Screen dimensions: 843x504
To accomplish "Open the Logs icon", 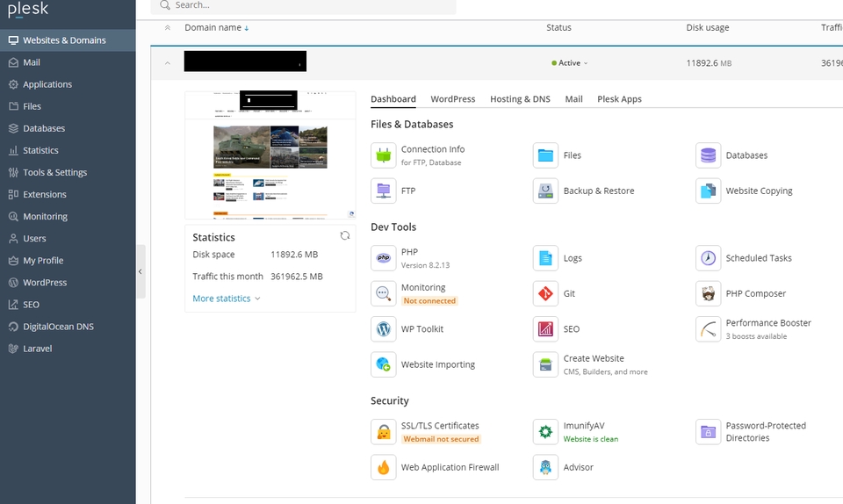I will point(545,258).
